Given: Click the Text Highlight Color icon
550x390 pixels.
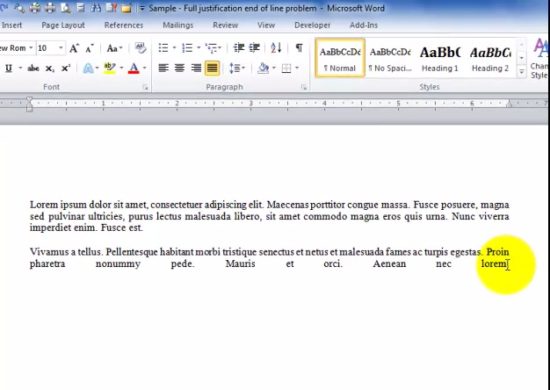Looking at the screenshot, I should [x=110, y=68].
